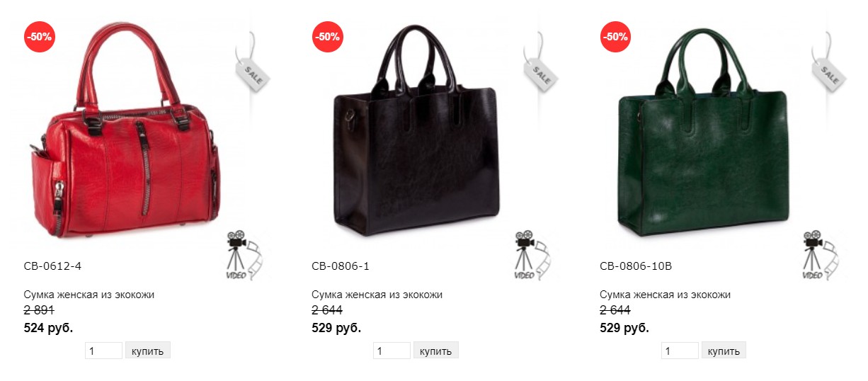Focus the quantity field for CB-0806-10B
Viewport: 868px width, 381px height.
click(x=680, y=351)
